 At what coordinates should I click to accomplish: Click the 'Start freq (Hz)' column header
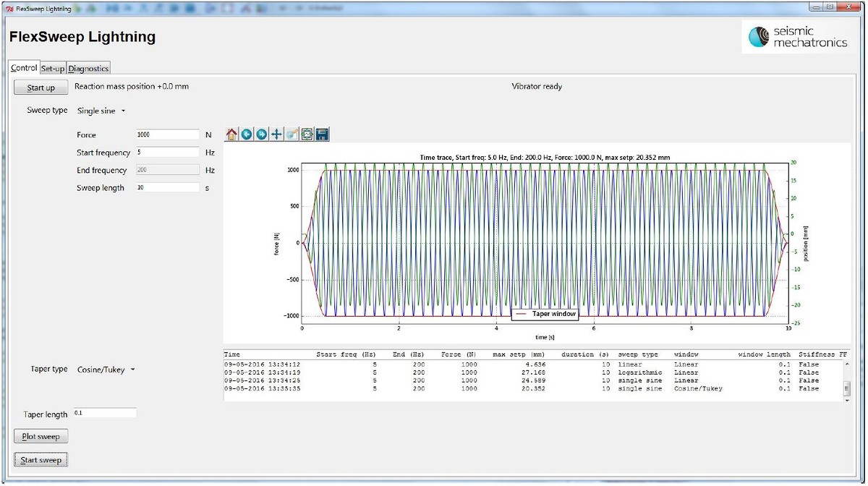click(x=346, y=355)
